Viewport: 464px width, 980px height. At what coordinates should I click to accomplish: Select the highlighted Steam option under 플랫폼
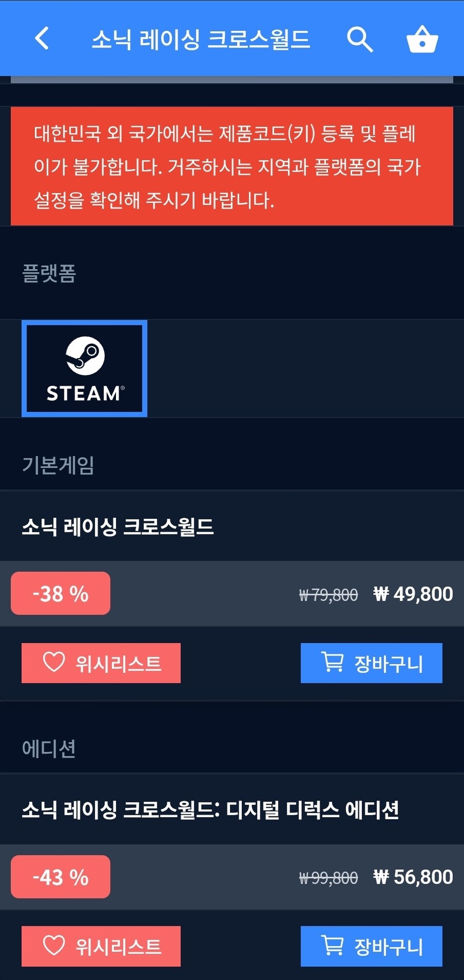84,368
